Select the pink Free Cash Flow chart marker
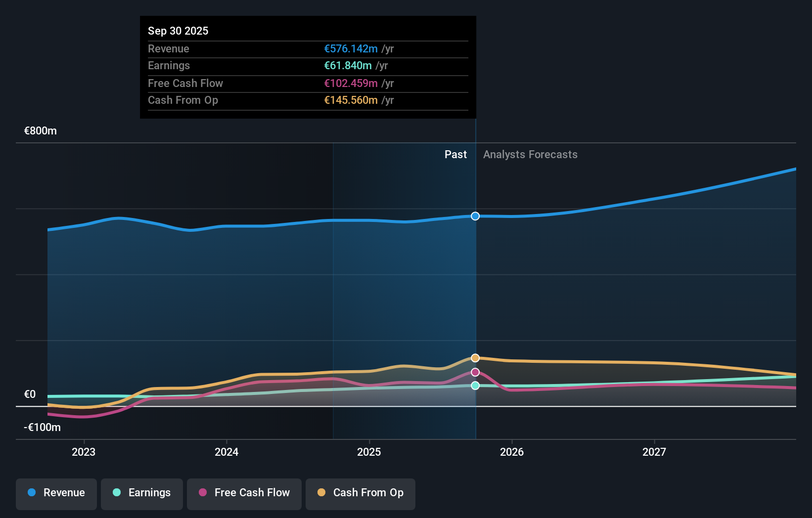 click(475, 372)
